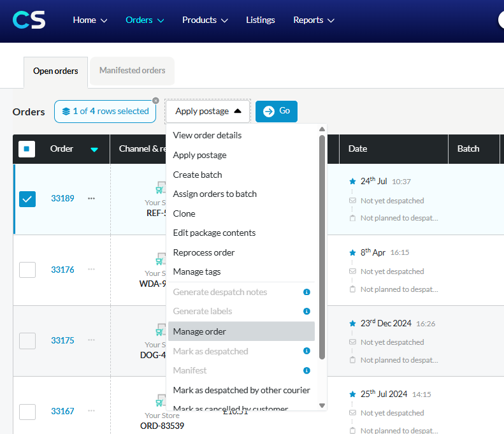Viewport: 504px width, 434px height.
Task: Click info icon next to Manifest
Action: [x=306, y=370]
